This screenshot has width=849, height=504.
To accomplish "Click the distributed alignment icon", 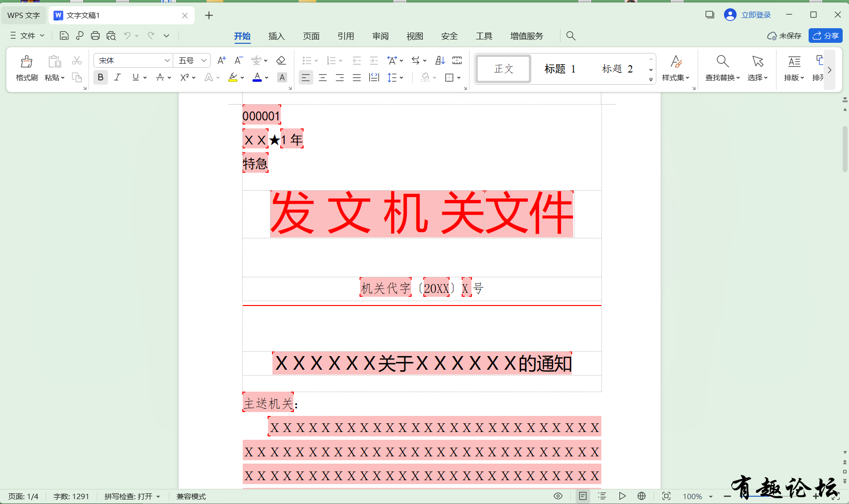I will (374, 77).
